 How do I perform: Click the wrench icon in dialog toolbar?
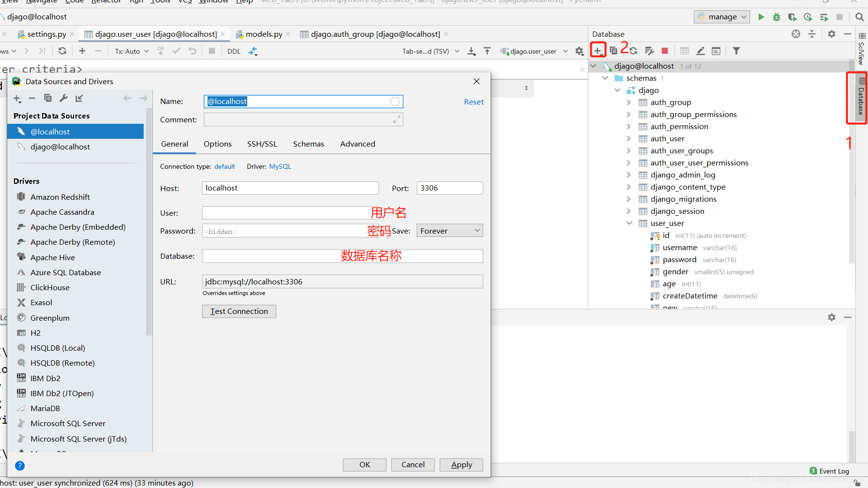[x=63, y=98]
